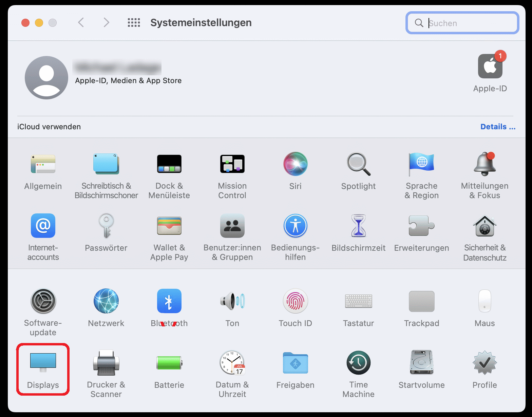The height and width of the screenshot is (417, 532).
Task: Click Apple-ID, Medien & App Store text
Action: coord(128,80)
